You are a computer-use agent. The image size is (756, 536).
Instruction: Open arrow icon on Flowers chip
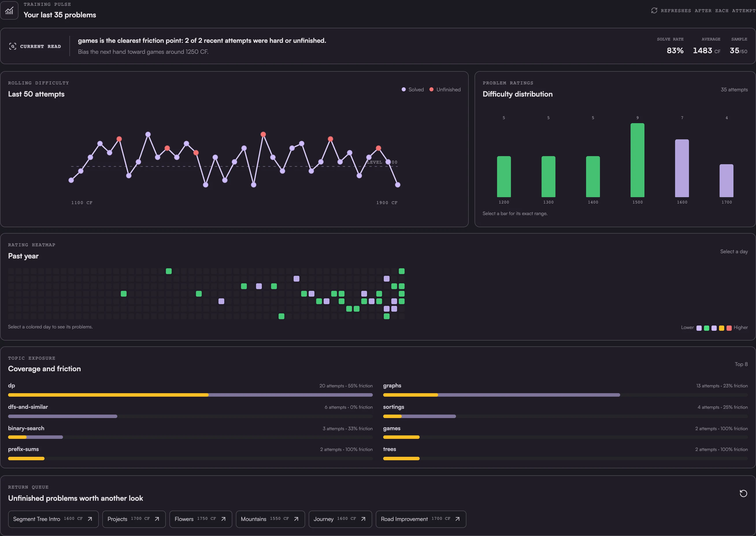(x=223, y=519)
